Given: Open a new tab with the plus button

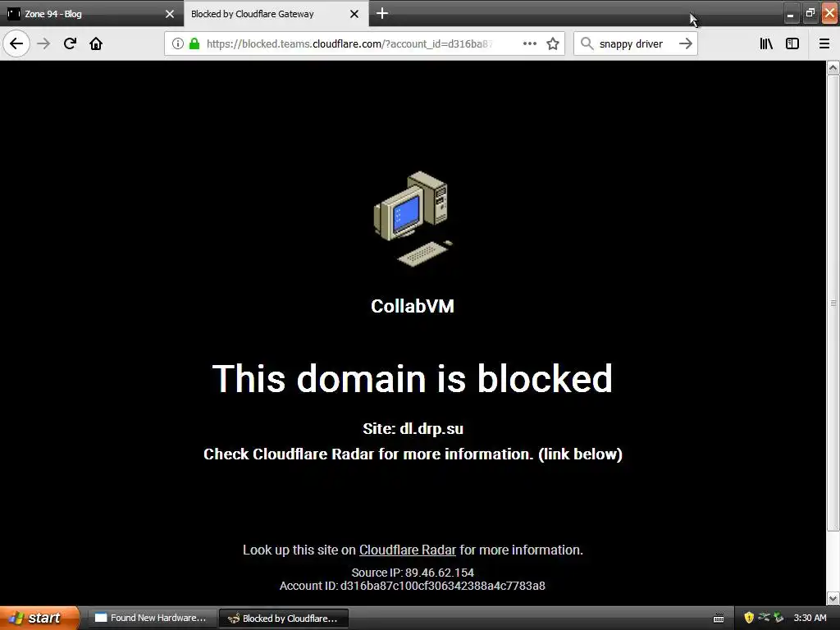Looking at the screenshot, I should pos(382,13).
